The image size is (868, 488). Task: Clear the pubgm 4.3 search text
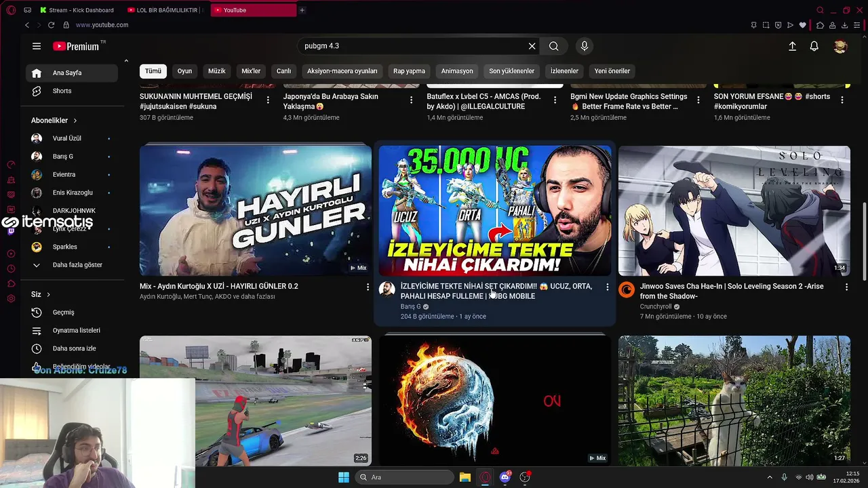pyautogui.click(x=532, y=46)
